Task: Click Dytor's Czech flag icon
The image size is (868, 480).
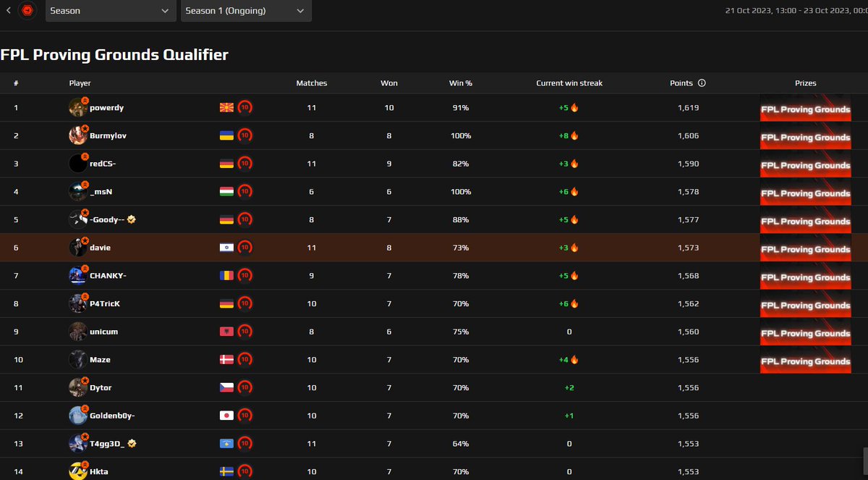Action: click(226, 388)
